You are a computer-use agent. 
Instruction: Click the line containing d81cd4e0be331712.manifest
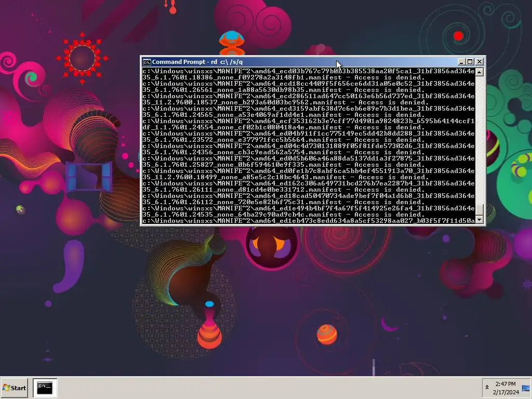pyautogui.click(x=284, y=190)
